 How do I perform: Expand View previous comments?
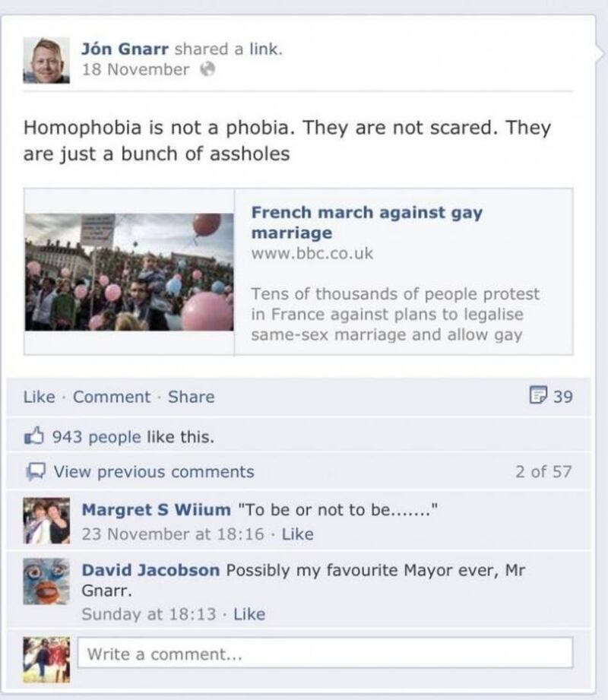coord(154,471)
